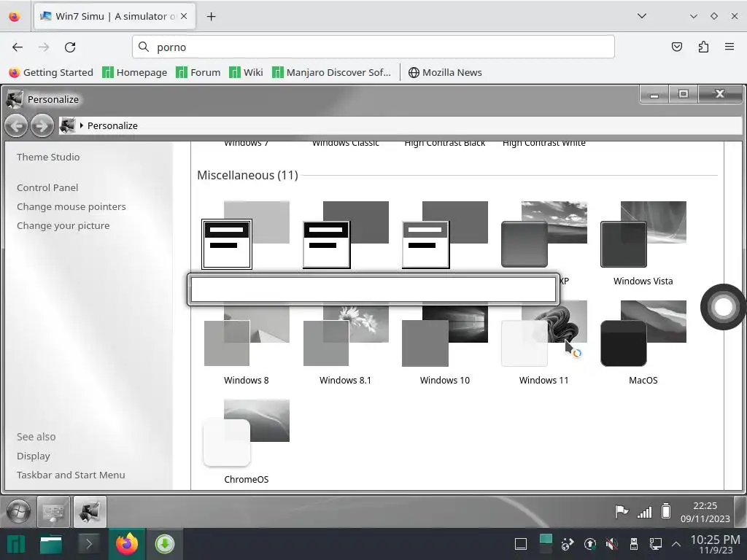Image resolution: width=747 pixels, height=560 pixels.
Task: Go back with Firefox back arrow
Action: coord(18,47)
